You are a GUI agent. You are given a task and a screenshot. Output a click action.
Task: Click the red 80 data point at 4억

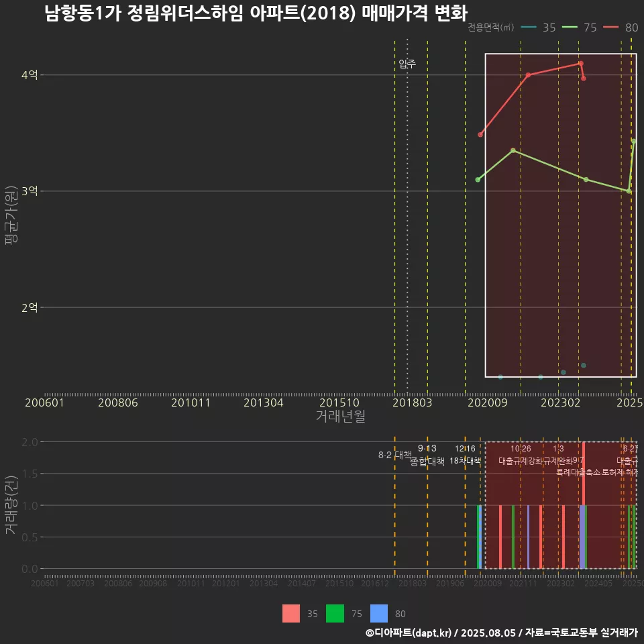click(528, 74)
